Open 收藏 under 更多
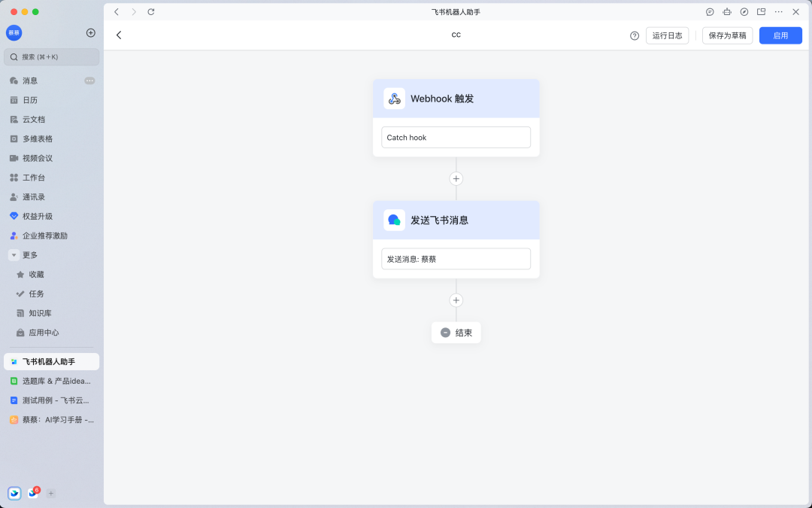The width and height of the screenshot is (812, 508). (51, 274)
